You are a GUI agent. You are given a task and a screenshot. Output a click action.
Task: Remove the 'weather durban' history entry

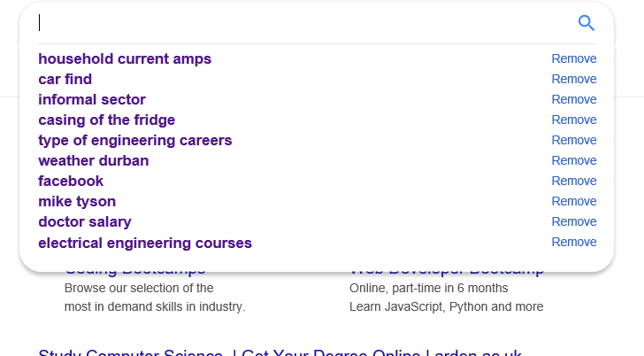tap(573, 161)
